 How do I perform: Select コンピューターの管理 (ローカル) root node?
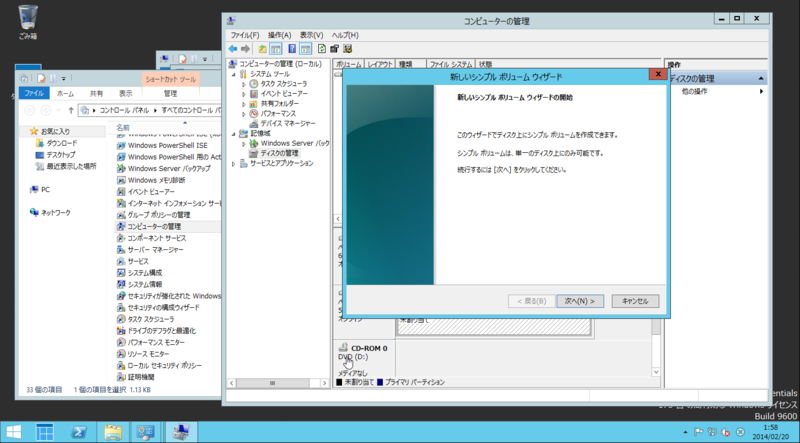280,64
